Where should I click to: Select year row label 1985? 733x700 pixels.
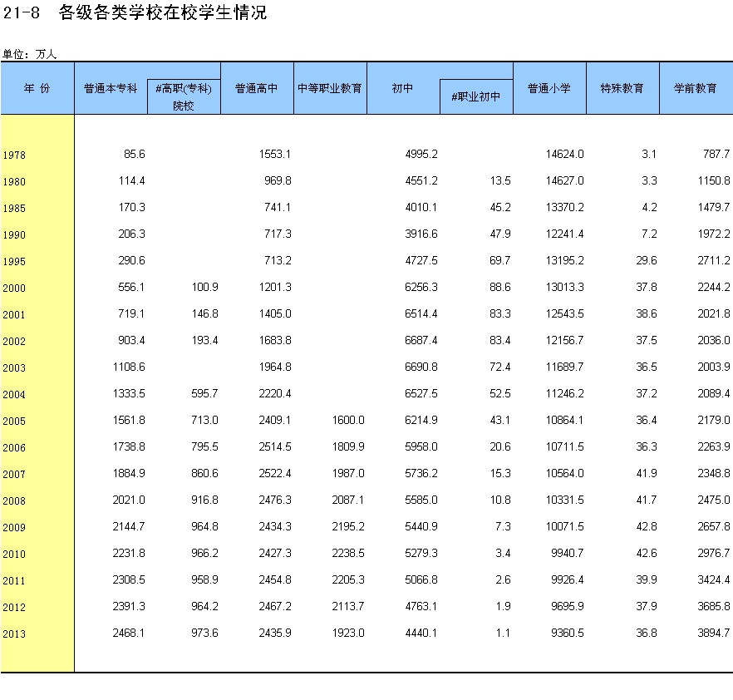pos(14,208)
